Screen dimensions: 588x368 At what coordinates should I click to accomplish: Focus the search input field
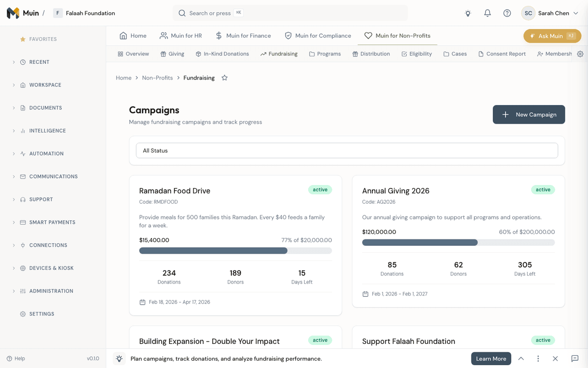coord(290,13)
